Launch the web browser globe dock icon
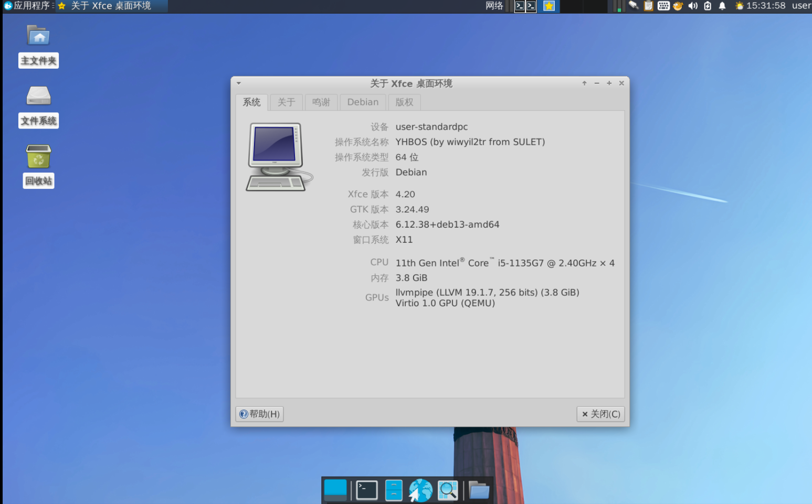This screenshot has height=504, width=812. [420, 490]
